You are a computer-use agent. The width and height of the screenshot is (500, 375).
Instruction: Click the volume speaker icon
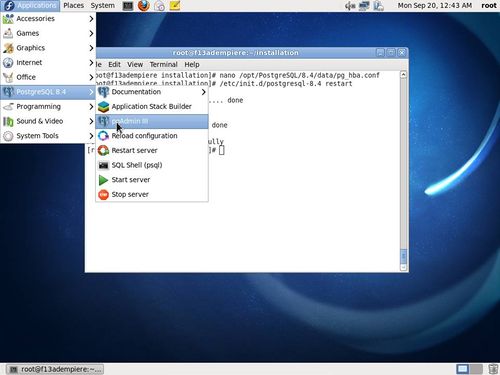coord(350,6)
